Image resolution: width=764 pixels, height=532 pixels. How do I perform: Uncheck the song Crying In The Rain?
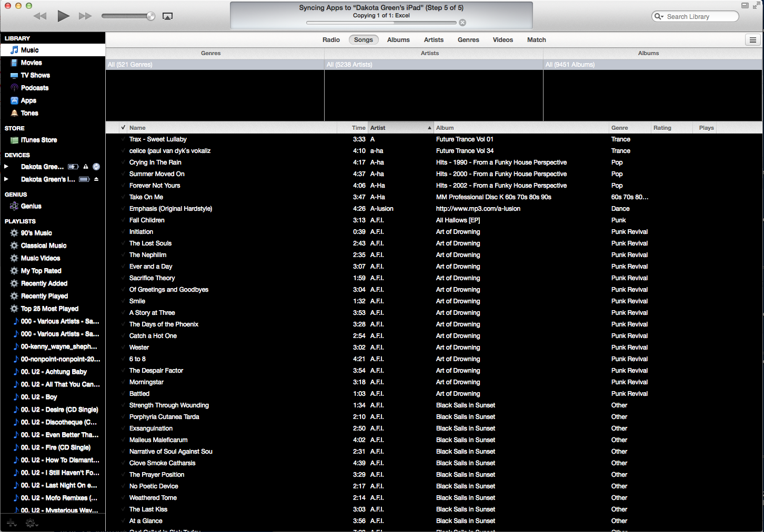coord(123,162)
